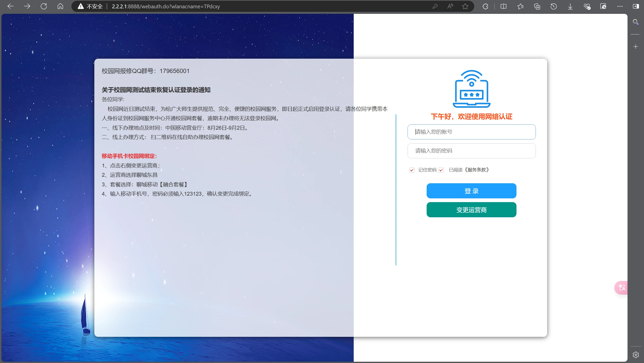This screenshot has width=644, height=363.
Task: Open Browser essentials
Action: point(587,6)
